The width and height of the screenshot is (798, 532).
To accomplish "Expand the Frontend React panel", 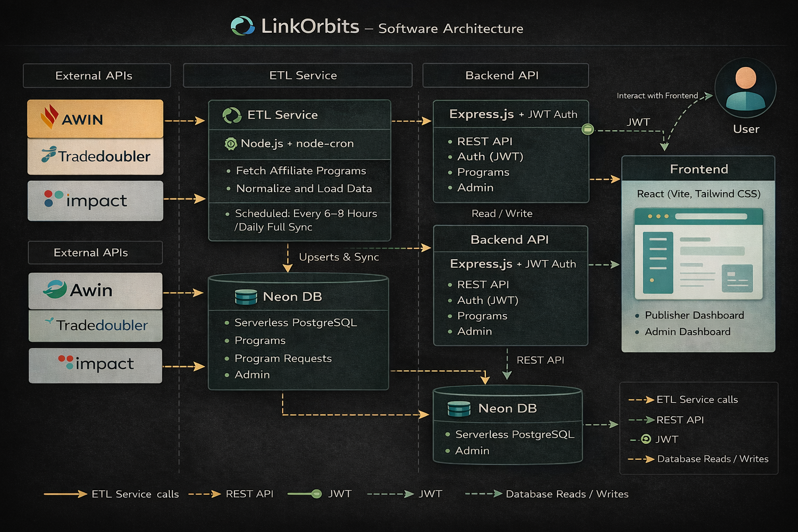I will coord(698,169).
